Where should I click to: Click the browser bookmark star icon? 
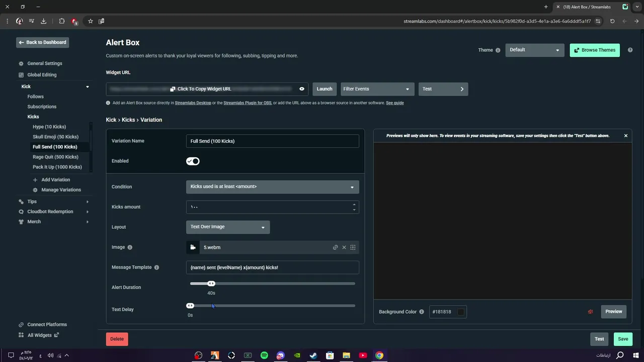pyautogui.click(x=91, y=21)
